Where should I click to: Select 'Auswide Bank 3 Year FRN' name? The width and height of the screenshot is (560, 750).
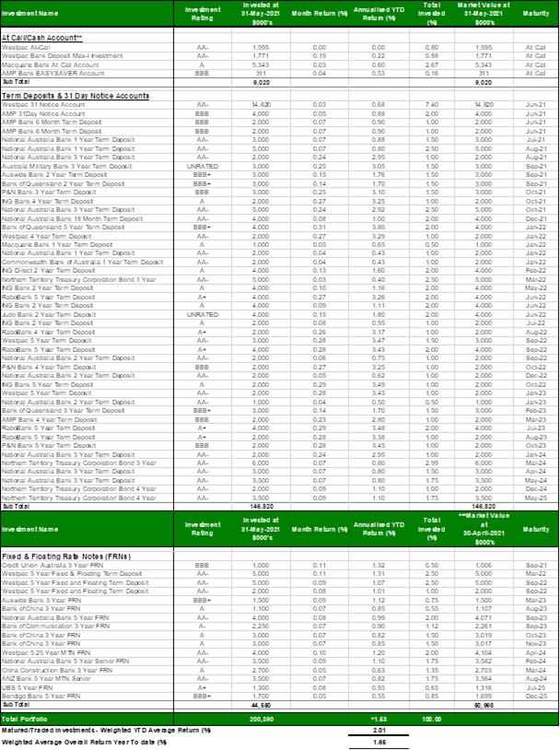(41, 601)
